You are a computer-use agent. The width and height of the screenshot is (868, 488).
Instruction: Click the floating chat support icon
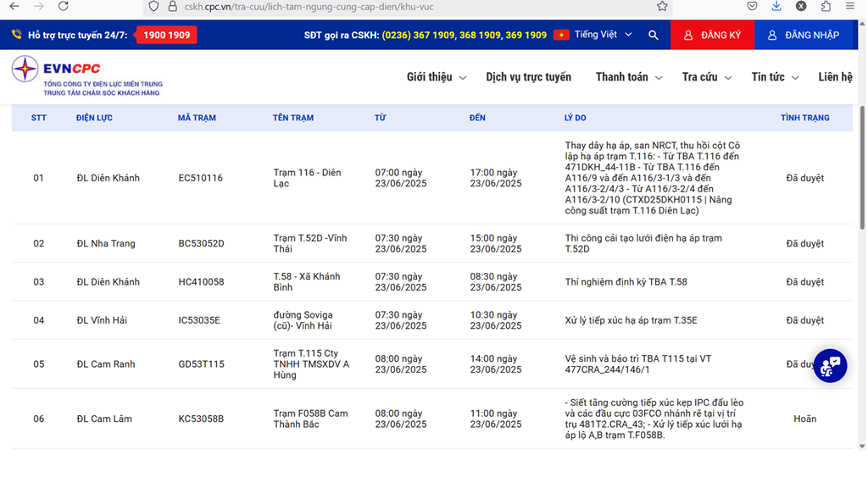(830, 366)
